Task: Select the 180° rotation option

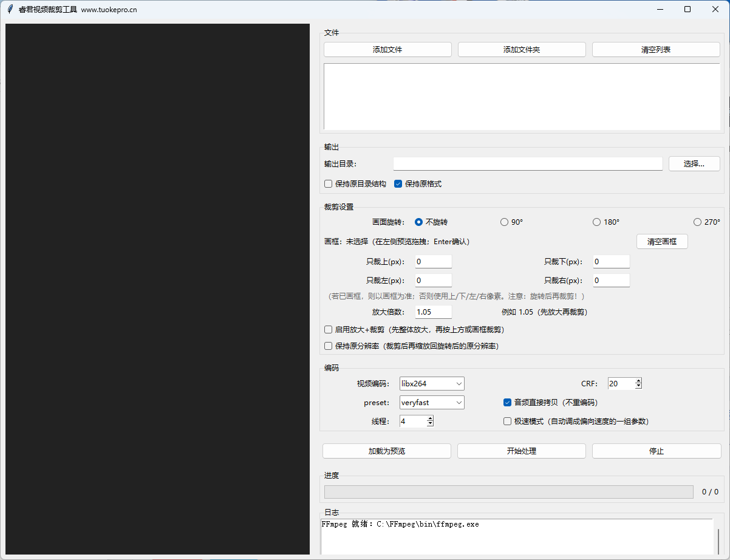Action: [x=596, y=222]
